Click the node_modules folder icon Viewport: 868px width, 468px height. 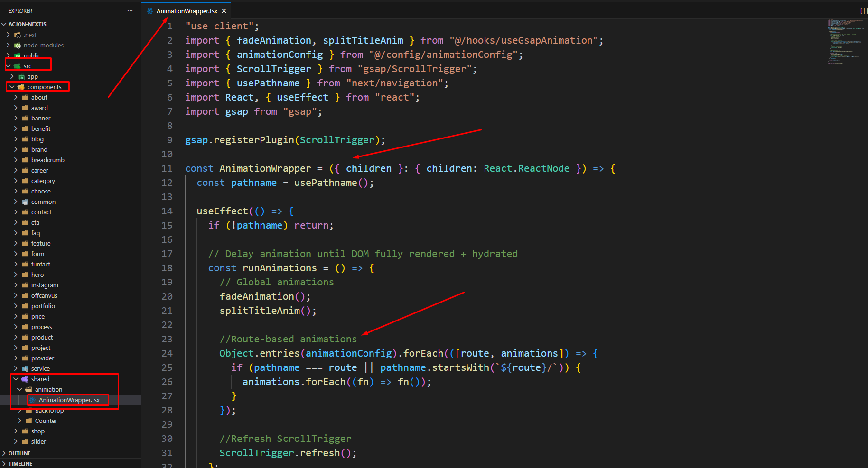click(x=18, y=46)
